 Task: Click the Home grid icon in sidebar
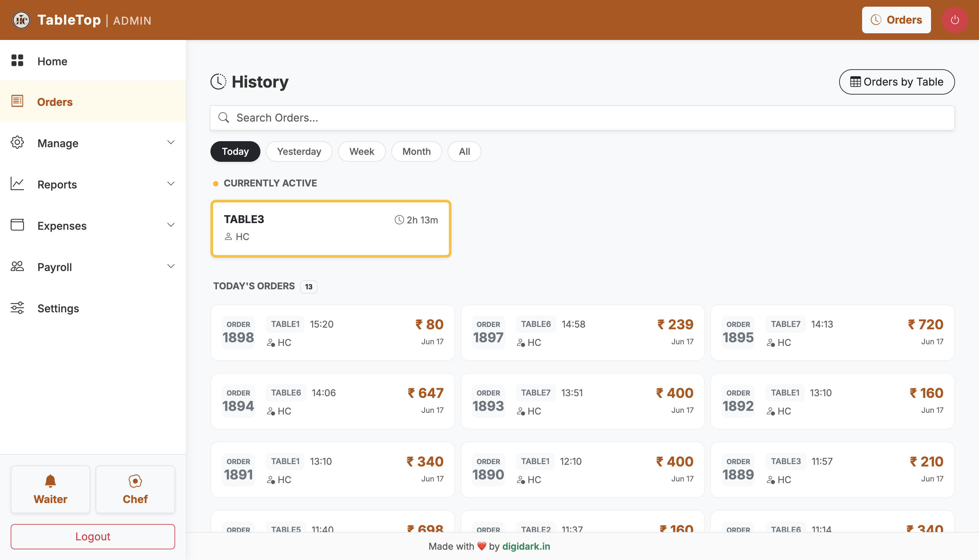[x=17, y=61]
